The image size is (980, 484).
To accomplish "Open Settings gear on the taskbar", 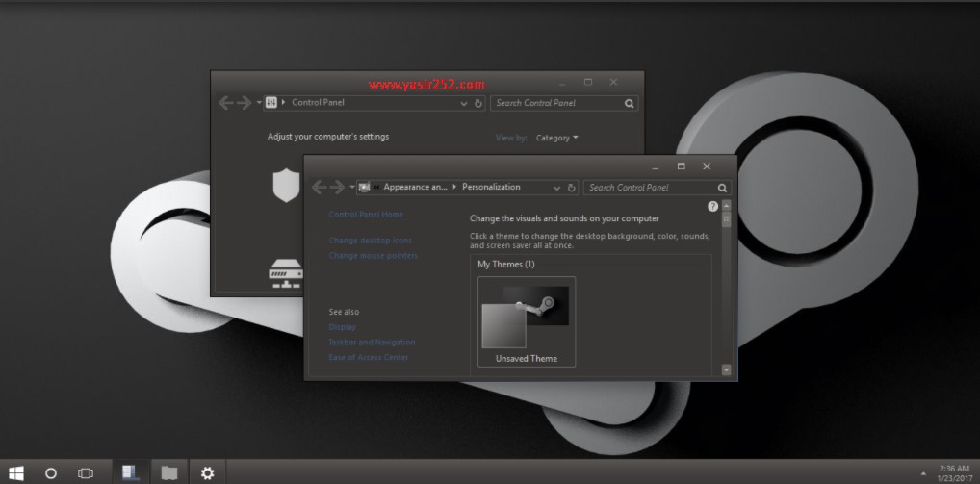I will click(x=207, y=472).
